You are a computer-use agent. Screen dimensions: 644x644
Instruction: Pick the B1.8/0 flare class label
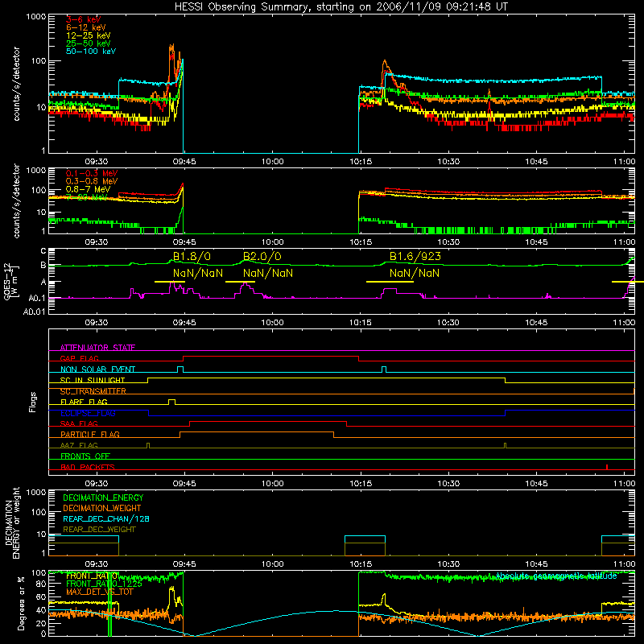(x=192, y=257)
